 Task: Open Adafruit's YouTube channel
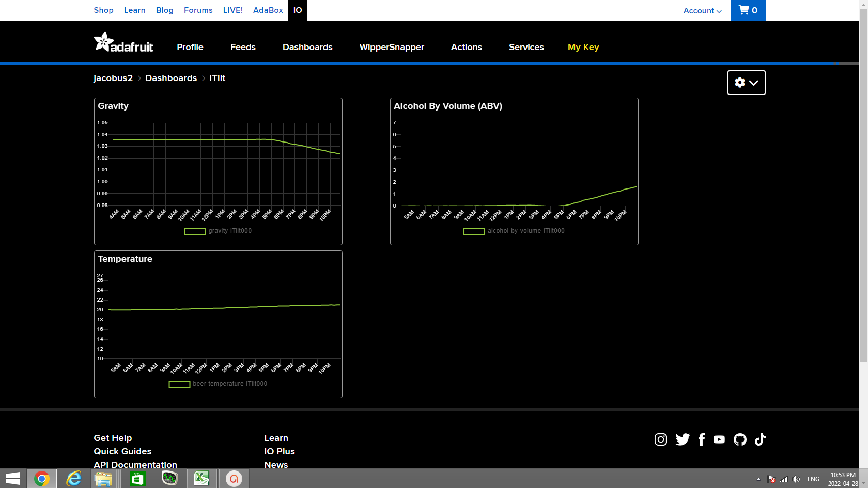[x=719, y=439]
